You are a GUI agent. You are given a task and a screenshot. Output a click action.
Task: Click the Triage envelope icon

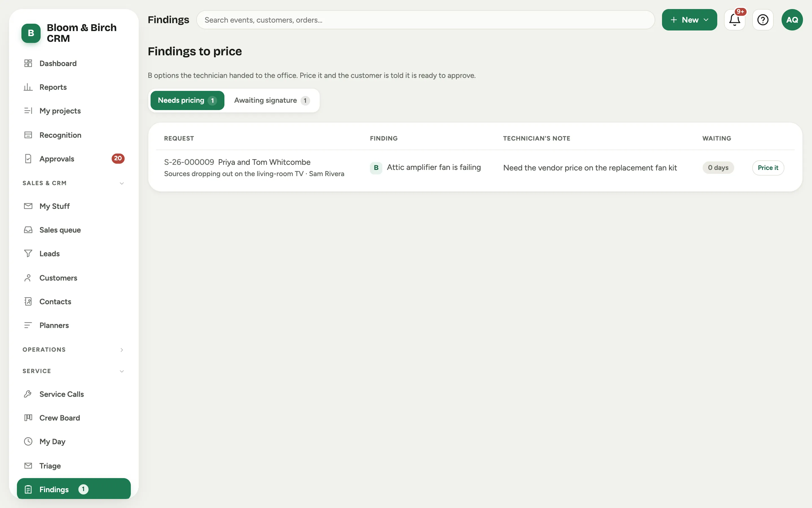click(28, 466)
